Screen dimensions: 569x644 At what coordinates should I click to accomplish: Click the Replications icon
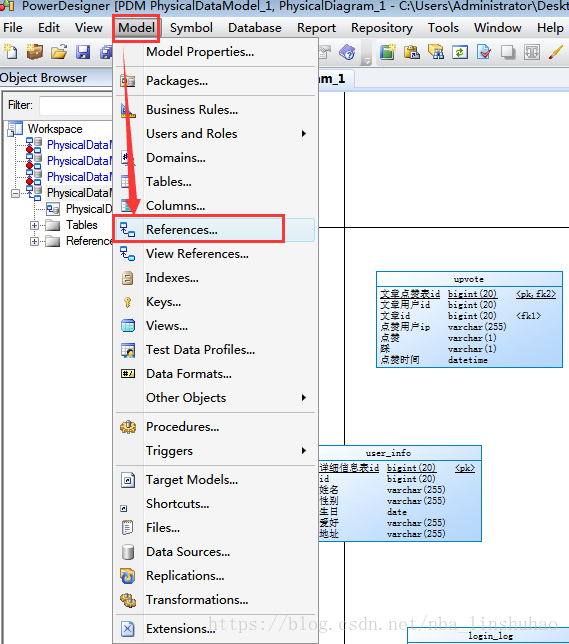click(x=128, y=576)
